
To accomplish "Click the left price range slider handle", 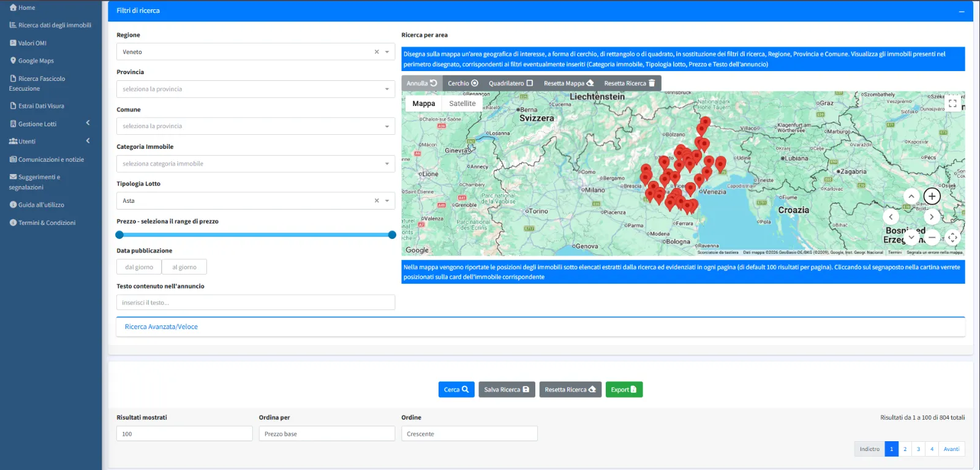I will pyautogui.click(x=119, y=235).
